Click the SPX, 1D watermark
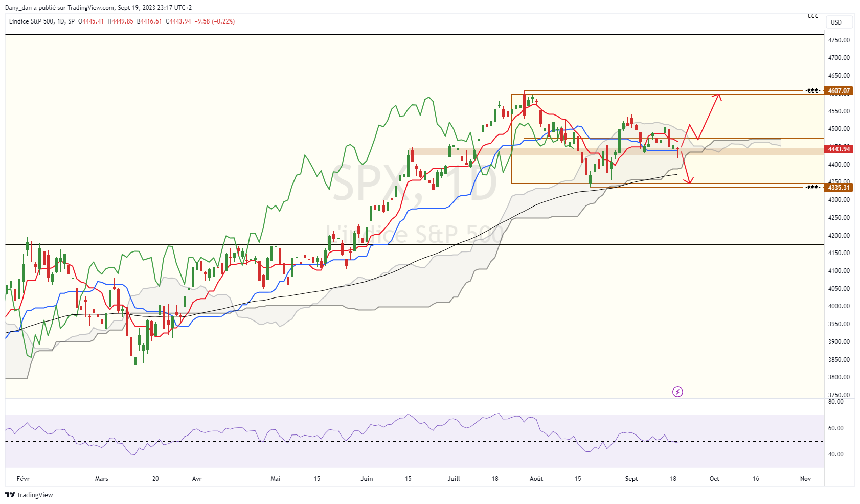 415,183
